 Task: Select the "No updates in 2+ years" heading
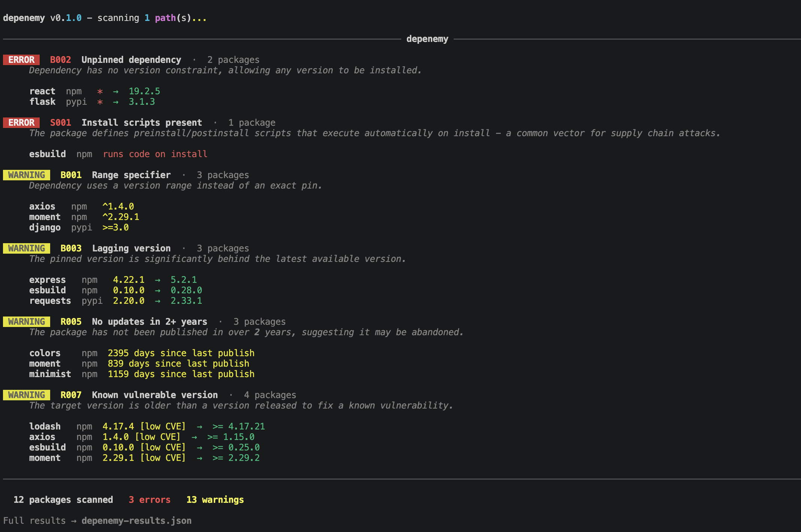click(x=150, y=322)
